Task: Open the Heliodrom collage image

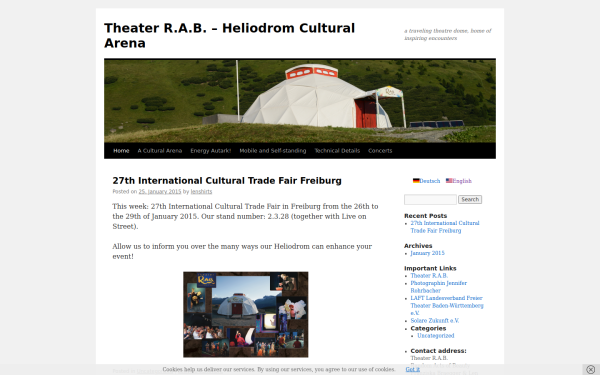Action: pos(246,315)
